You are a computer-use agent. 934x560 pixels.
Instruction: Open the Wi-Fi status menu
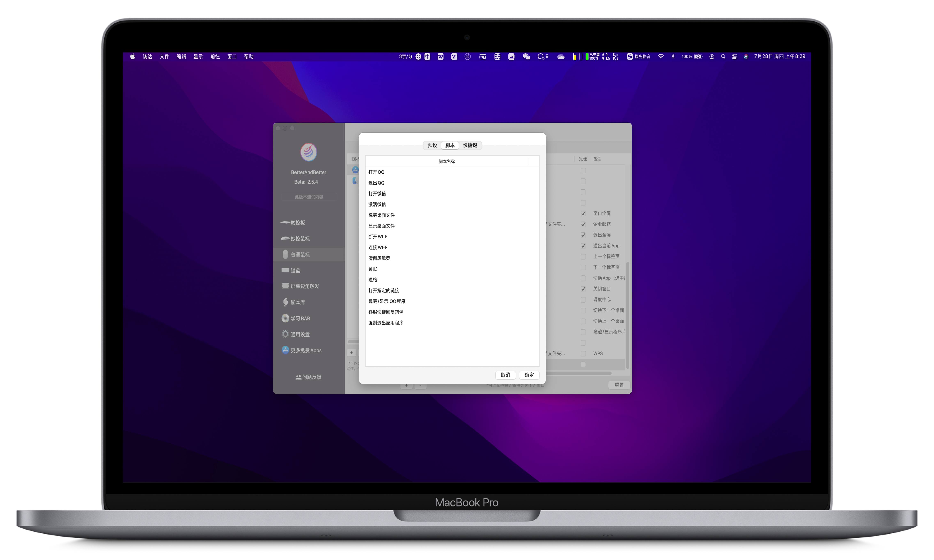(x=661, y=57)
